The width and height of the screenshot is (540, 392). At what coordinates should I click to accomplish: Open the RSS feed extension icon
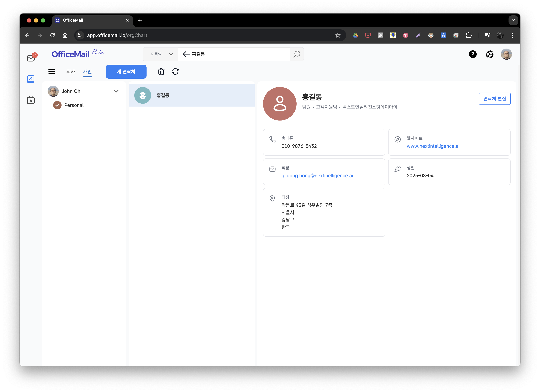[381, 35]
